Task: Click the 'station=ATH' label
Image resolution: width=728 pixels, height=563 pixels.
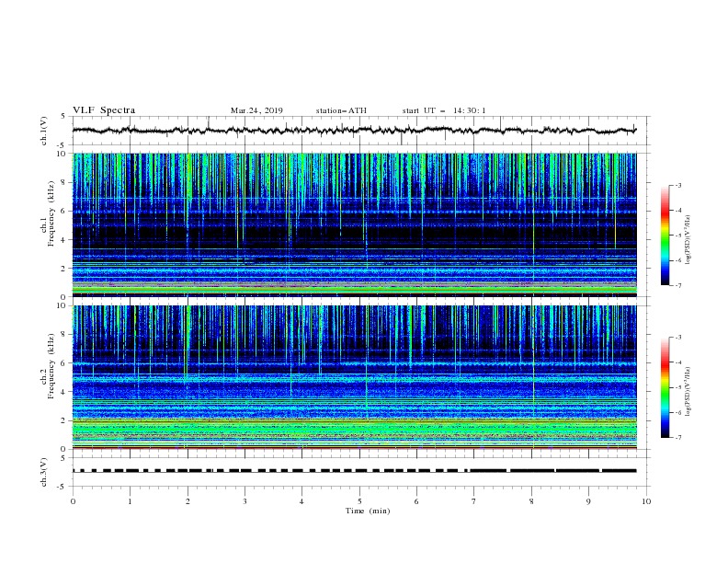Action: coord(341,110)
